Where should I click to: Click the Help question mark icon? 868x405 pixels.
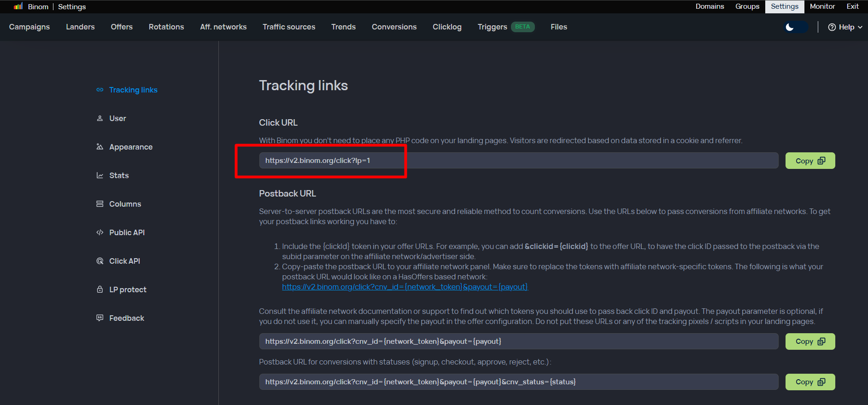[x=832, y=27]
